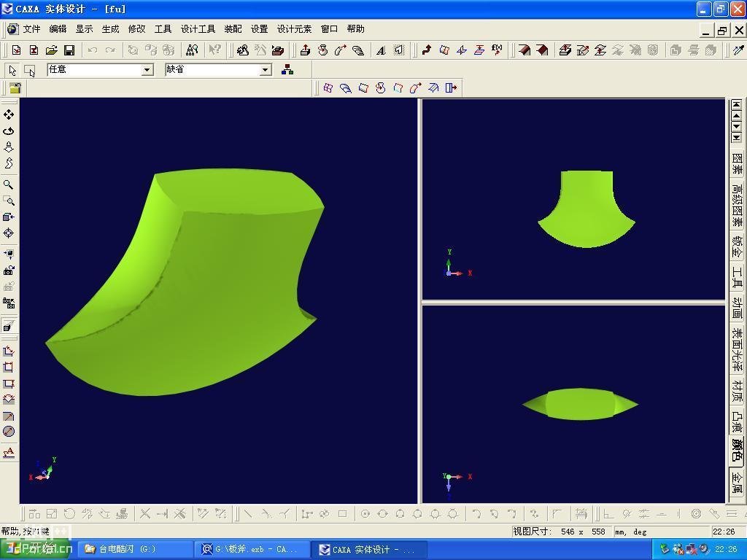
Task: Click the axe shape in the top-right viewport
Action: 587,209
